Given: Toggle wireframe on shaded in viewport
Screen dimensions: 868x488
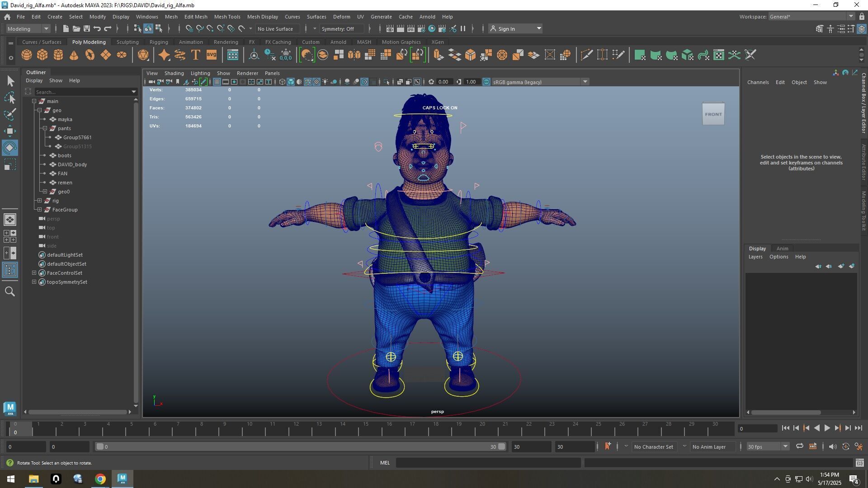Looking at the screenshot, I should (x=308, y=82).
